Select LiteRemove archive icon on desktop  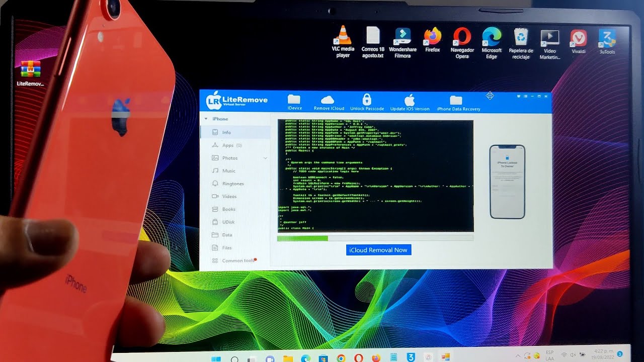coord(30,73)
